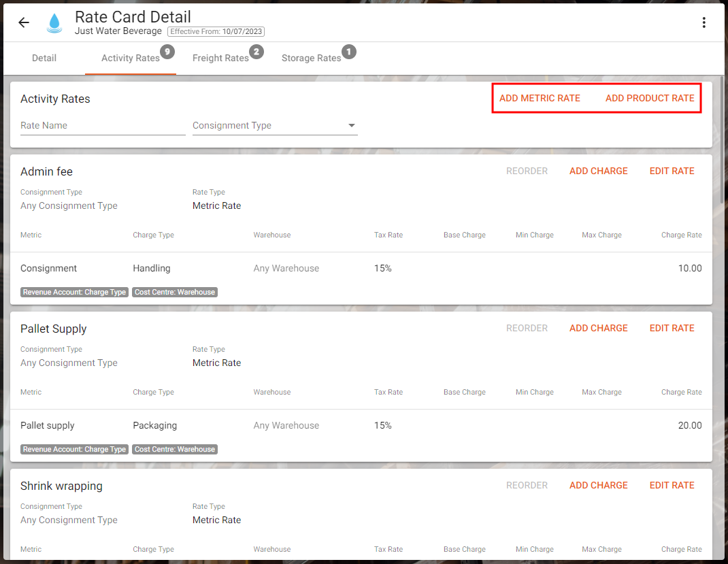Click the Shrink wrapping rate title
The height and width of the screenshot is (564, 728).
click(61, 486)
